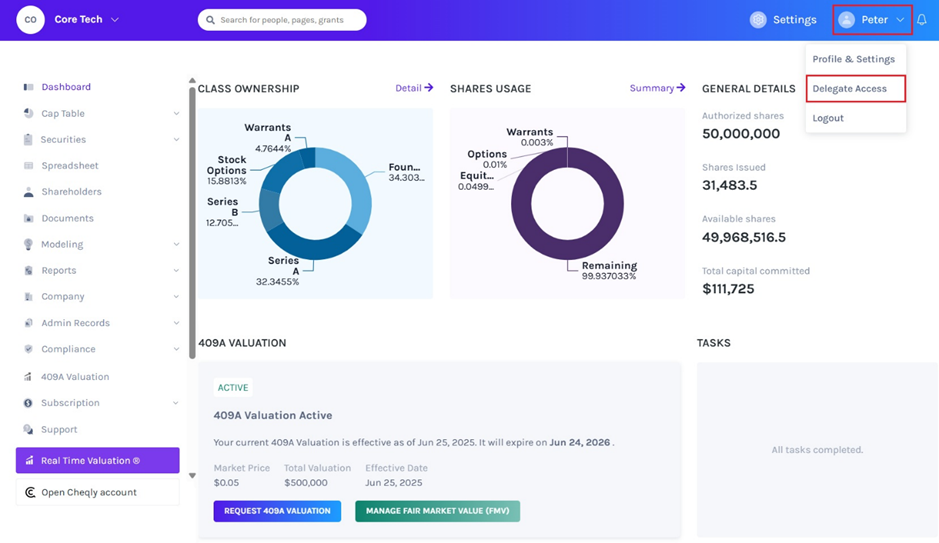Click the Cheqly logo icon
The width and height of the screenshot is (939, 543).
point(30,492)
